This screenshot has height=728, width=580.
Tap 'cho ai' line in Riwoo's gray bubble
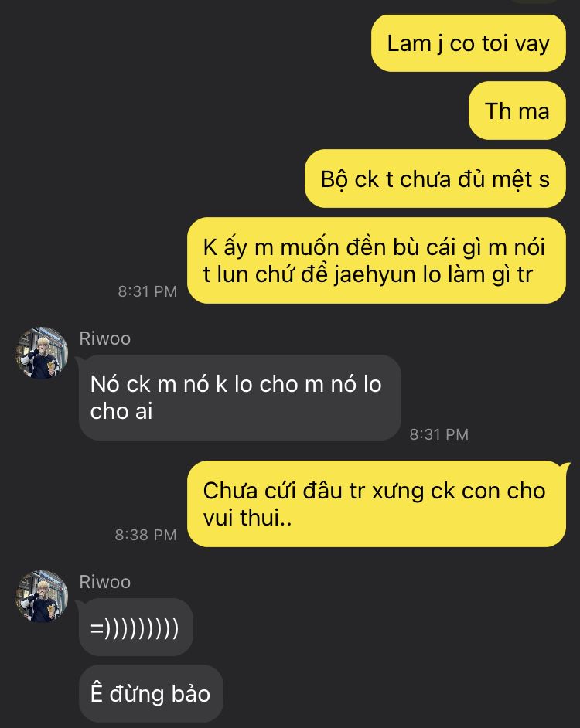pos(121,411)
